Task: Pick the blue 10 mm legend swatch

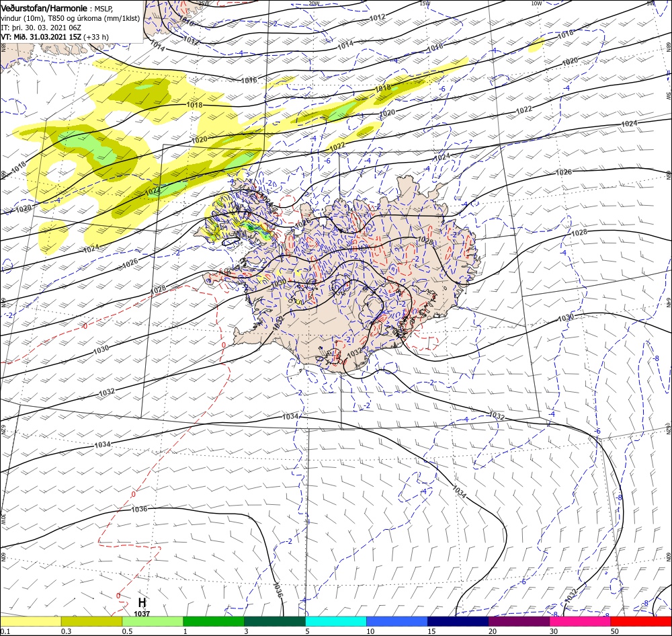Action: pos(397,621)
